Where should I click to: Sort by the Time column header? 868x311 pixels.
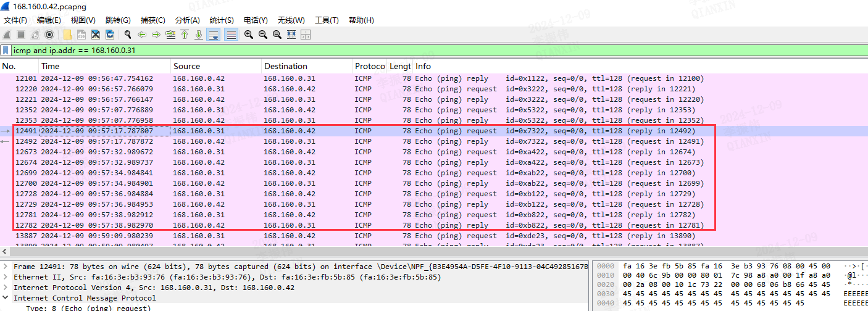(104, 66)
